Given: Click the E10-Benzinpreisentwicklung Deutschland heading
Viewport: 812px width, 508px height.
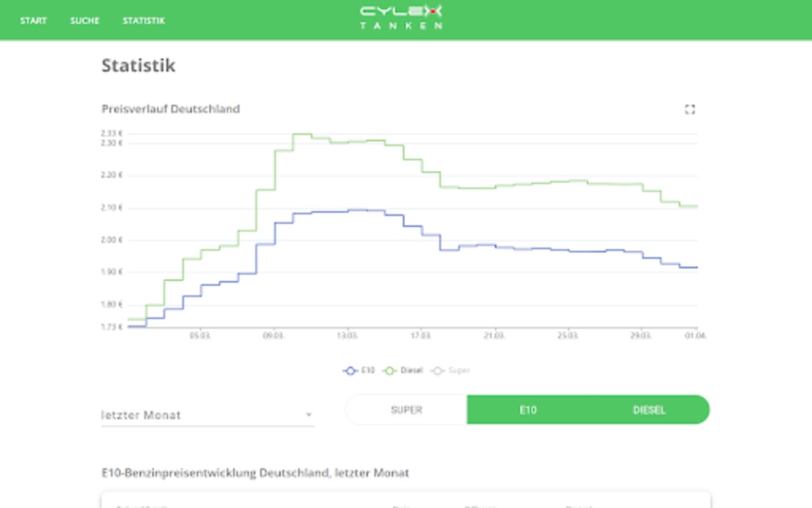Looking at the screenshot, I should (255, 473).
